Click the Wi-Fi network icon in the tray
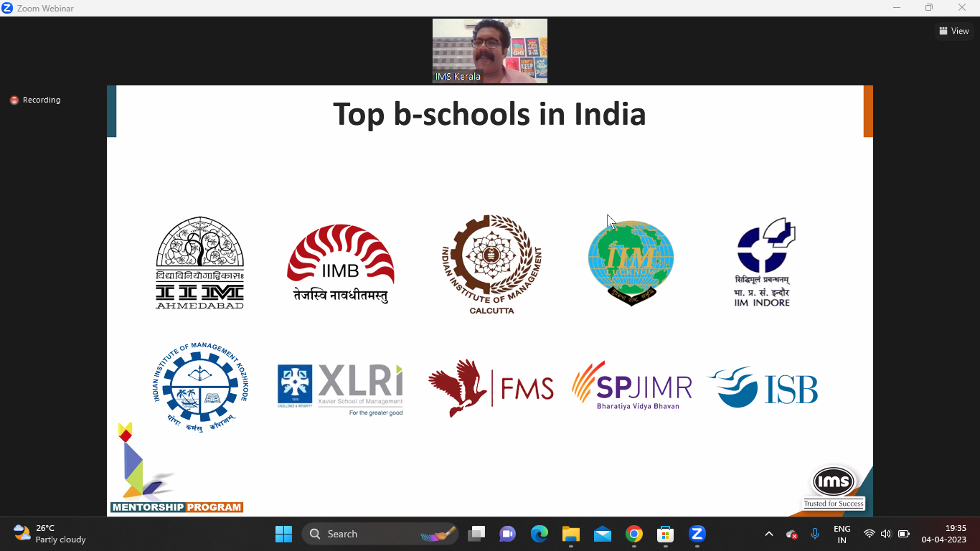The width and height of the screenshot is (980, 551). tap(869, 534)
